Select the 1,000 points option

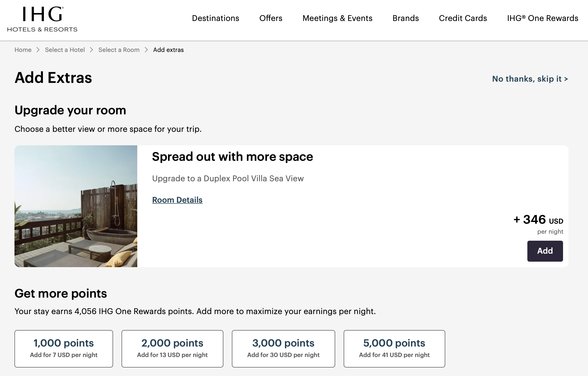64,349
